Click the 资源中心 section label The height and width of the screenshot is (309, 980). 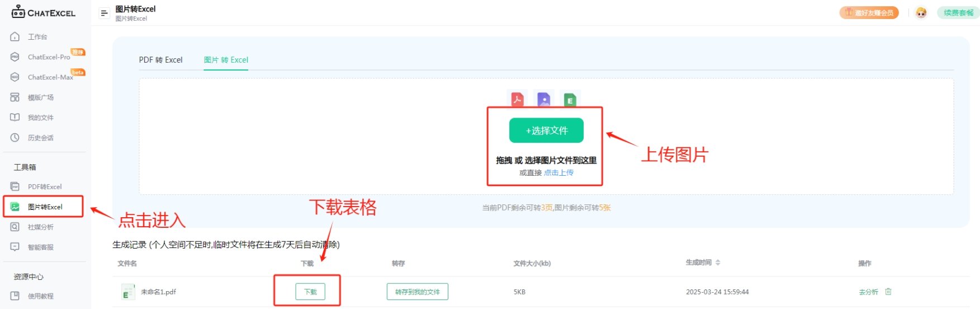29,277
